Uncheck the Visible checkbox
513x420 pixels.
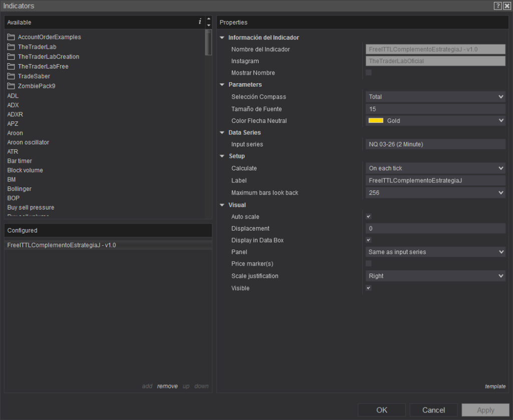click(x=369, y=288)
